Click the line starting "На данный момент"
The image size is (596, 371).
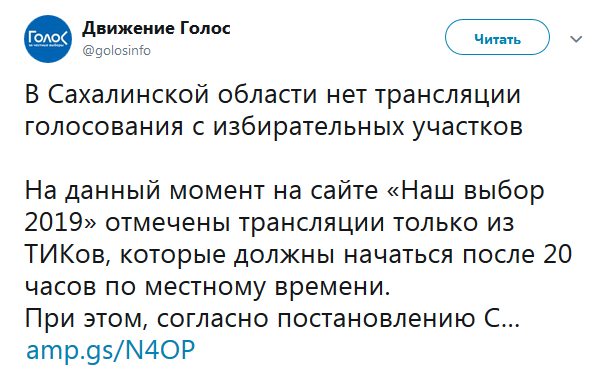pos(284,190)
